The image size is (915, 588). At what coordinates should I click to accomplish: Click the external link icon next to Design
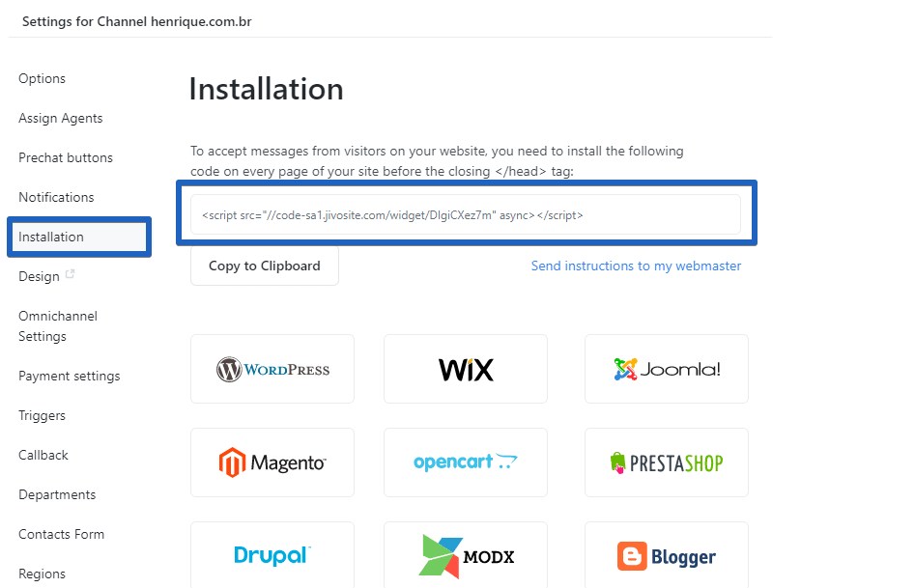[70, 273]
